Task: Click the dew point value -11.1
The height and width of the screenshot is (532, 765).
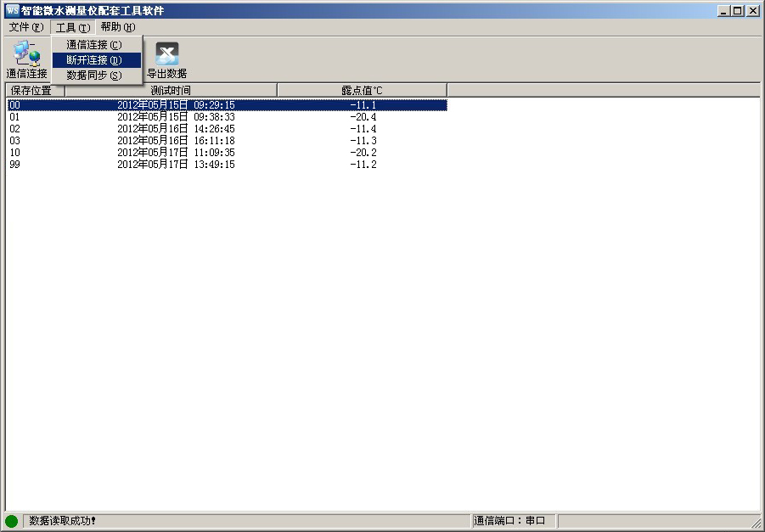Action: (363, 105)
